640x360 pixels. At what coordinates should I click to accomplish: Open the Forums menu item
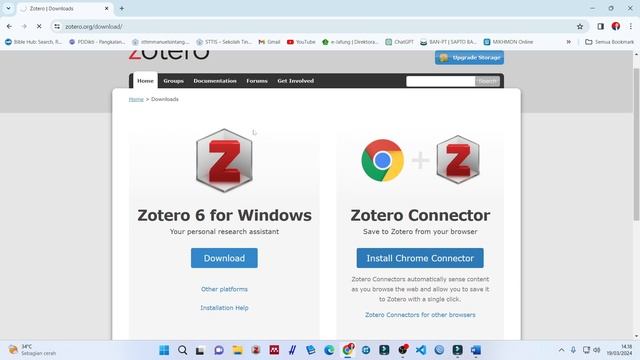pyautogui.click(x=257, y=81)
